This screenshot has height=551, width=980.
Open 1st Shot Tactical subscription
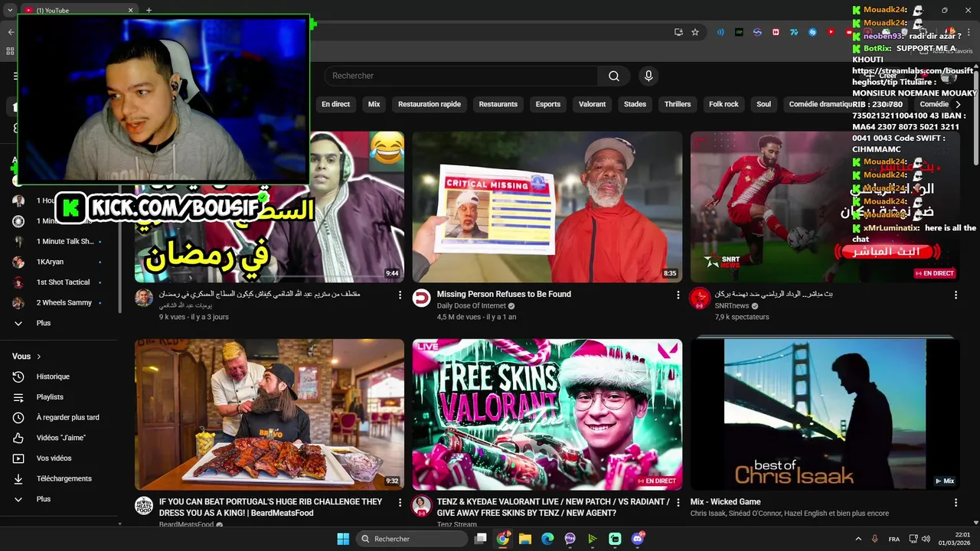63,282
